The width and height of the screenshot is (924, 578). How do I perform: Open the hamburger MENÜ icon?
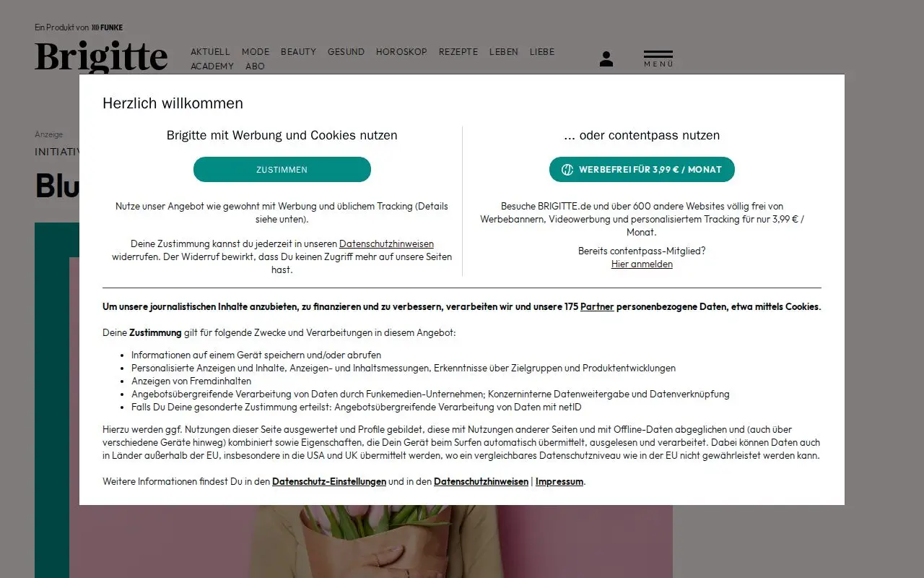point(658,59)
